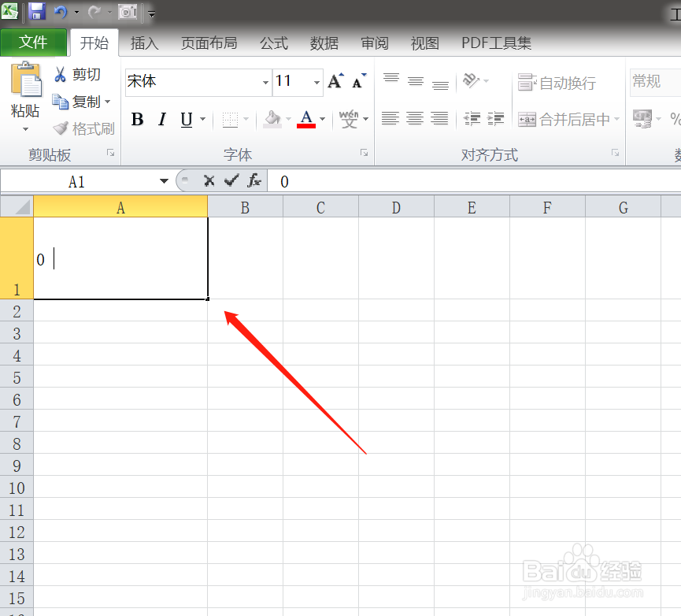Screen dimensions: 681x616
Task: Open the 文件 File tab
Action: click(x=33, y=43)
